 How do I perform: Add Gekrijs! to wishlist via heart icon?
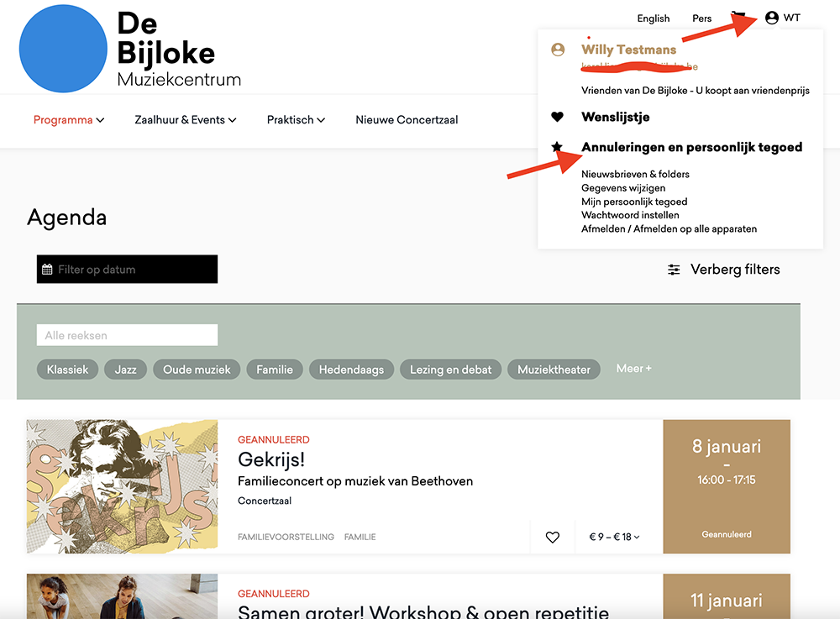pyautogui.click(x=552, y=538)
